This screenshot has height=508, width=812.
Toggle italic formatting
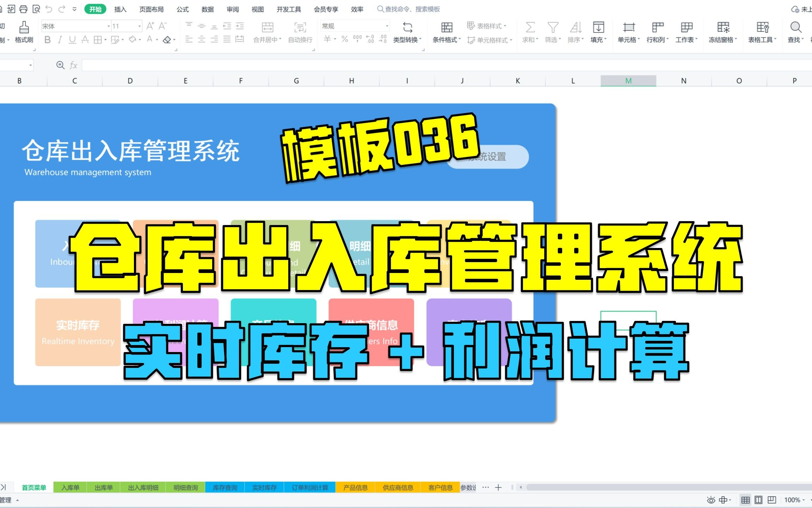pyautogui.click(x=60, y=40)
